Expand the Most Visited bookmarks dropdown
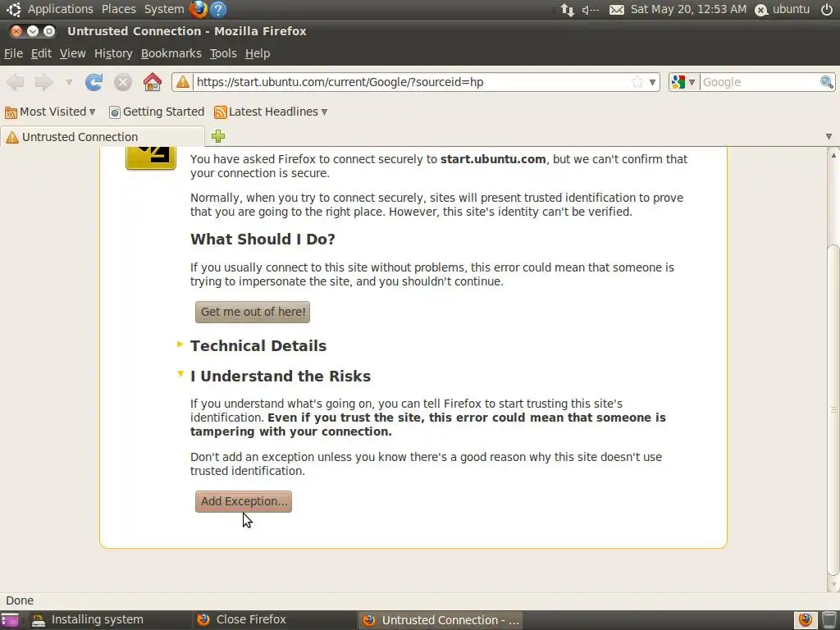 pyautogui.click(x=92, y=112)
